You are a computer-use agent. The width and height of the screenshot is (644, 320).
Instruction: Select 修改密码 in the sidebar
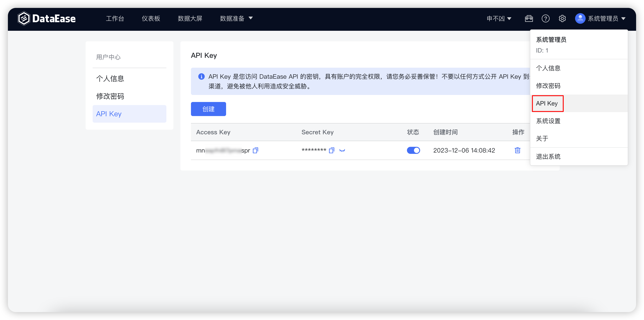pyautogui.click(x=110, y=96)
